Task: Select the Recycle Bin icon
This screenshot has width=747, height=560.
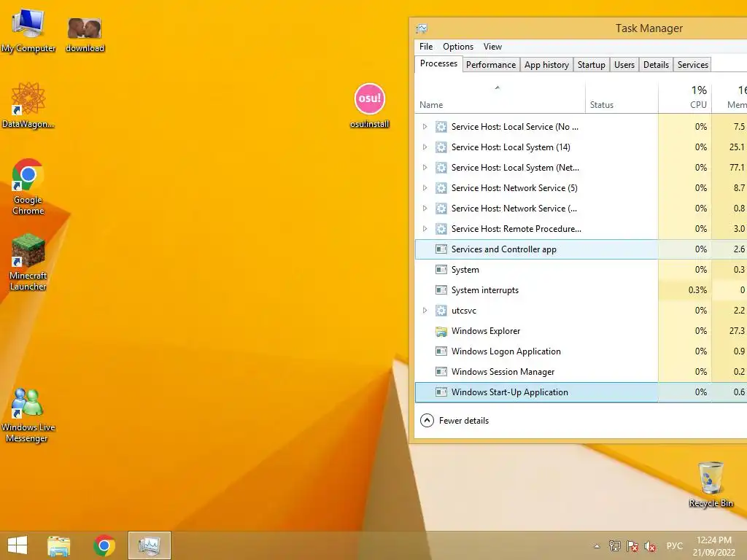Action: pos(711,484)
